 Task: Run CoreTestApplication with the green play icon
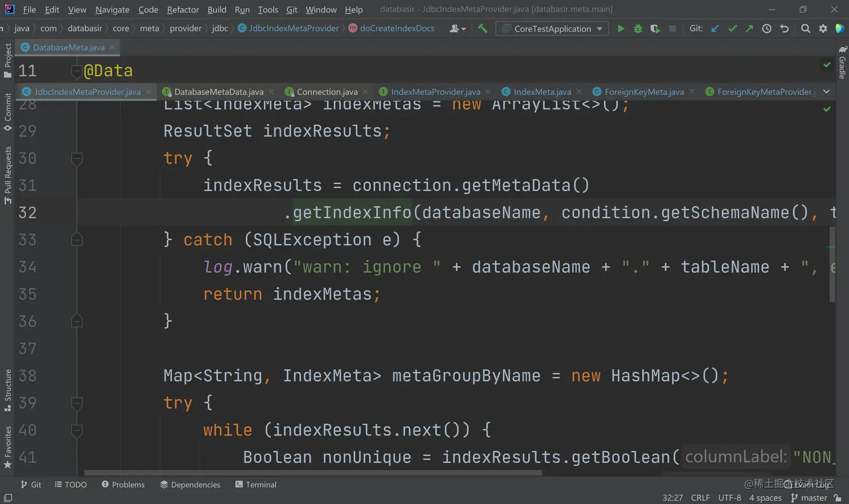pyautogui.click(x=620, y=29)
